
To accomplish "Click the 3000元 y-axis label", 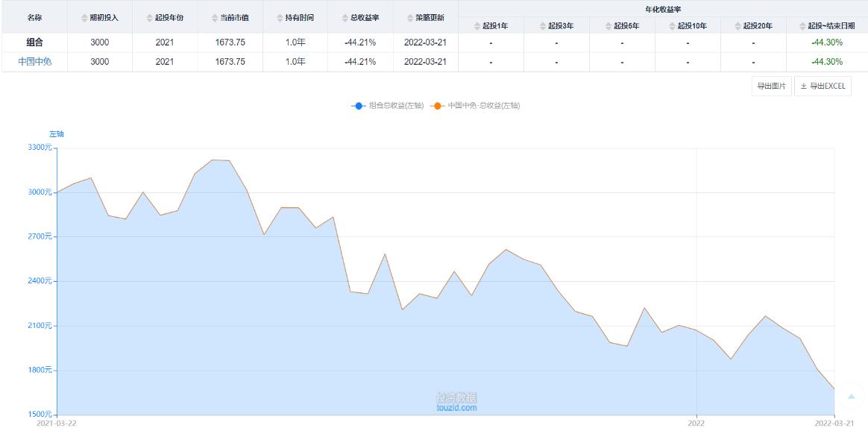I will [x=40, y=192].
